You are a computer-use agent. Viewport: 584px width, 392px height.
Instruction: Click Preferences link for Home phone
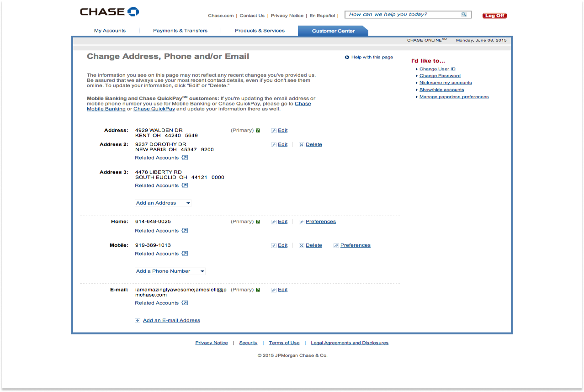[x=321, y=222]
